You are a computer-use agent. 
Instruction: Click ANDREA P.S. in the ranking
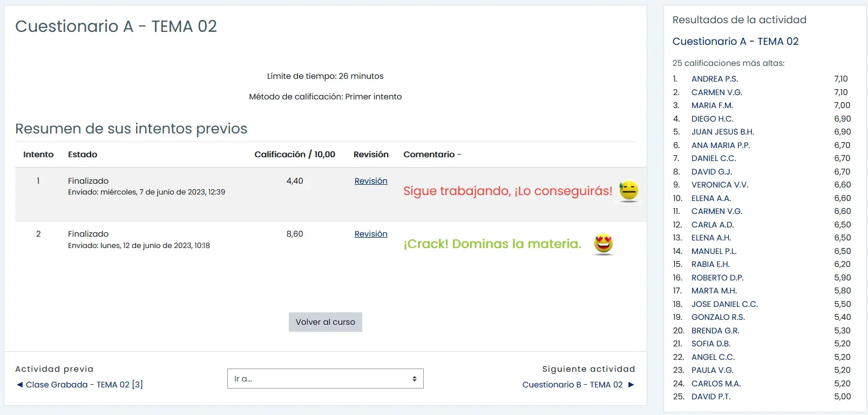pyautogui.click(x=715, y=79)
